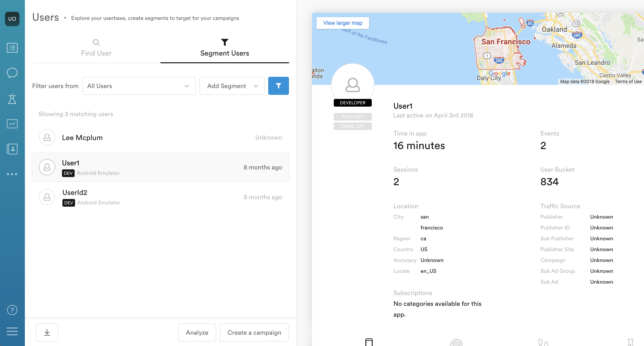
Task: Open the View larger map link
Action: 343,23
